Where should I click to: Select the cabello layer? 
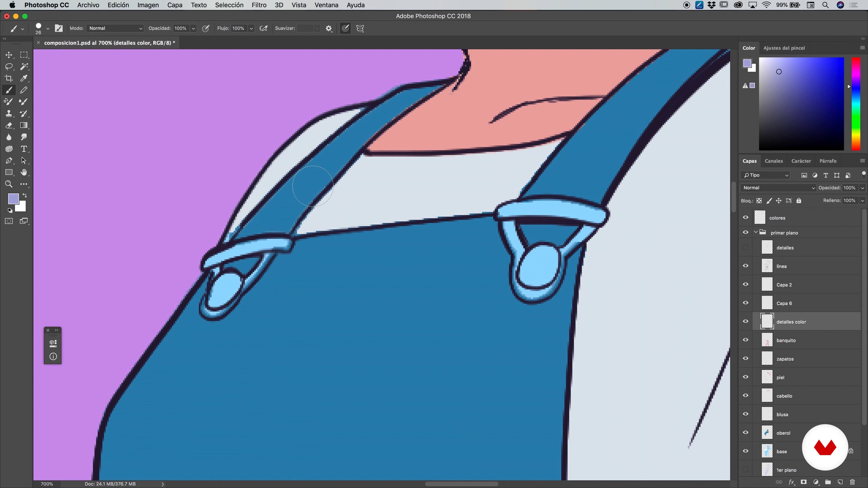point(806,396)
